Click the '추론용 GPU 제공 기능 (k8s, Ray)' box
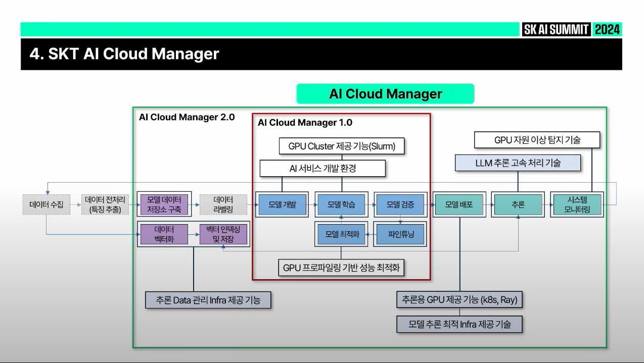Image resolution: width=644 pixels, height=363 pixels. click(x=459, y=300)
